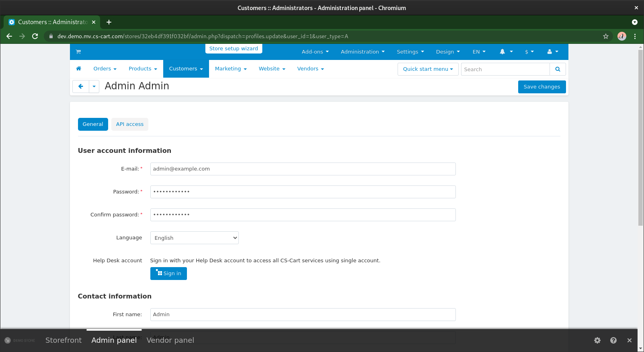The width and height of the screenshot is (644, 352).
Task: Click the Save changes button
Action: click(x=542, y=87)
